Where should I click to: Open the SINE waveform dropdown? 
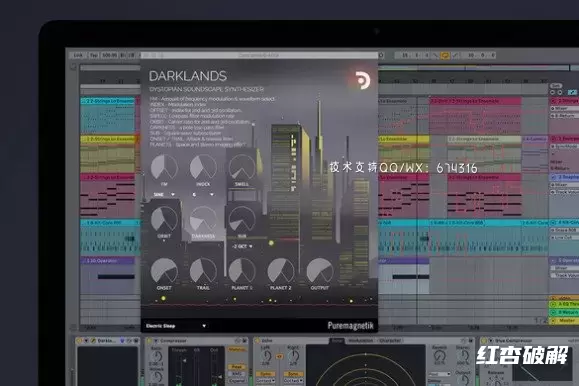click(164, 194)
